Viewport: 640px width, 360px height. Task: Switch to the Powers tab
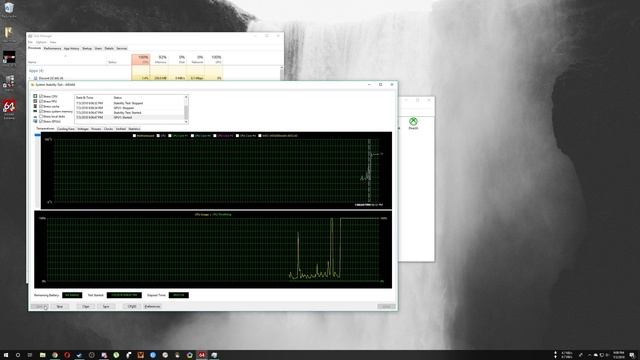pyautogui.click(x=96, y=129)
